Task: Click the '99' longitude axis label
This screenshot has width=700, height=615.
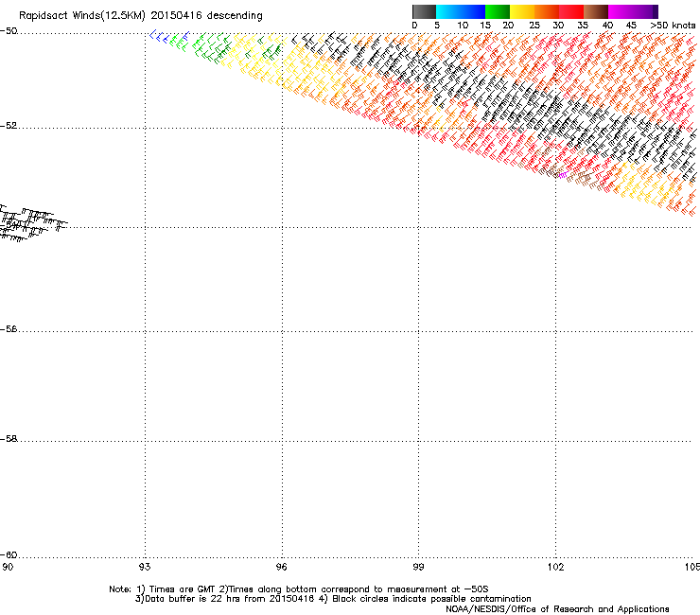Action: click(418, 567)
